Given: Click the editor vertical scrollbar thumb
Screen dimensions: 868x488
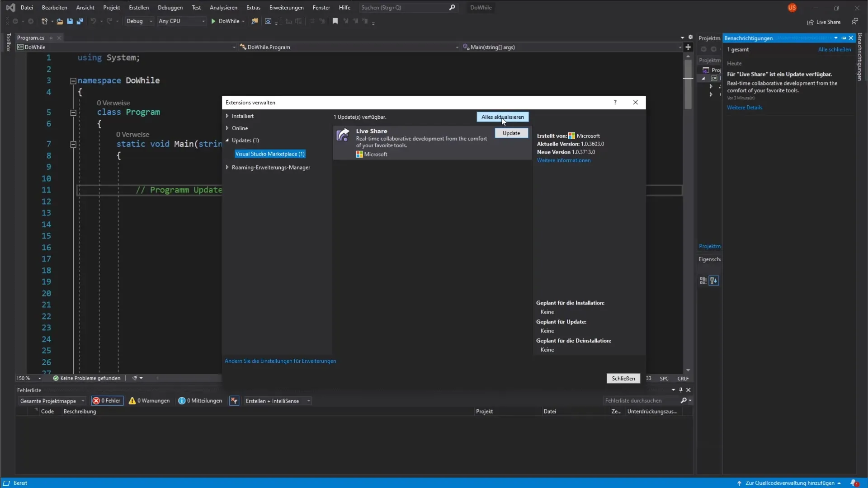Looking at the screenshot, I should [688, 84].
